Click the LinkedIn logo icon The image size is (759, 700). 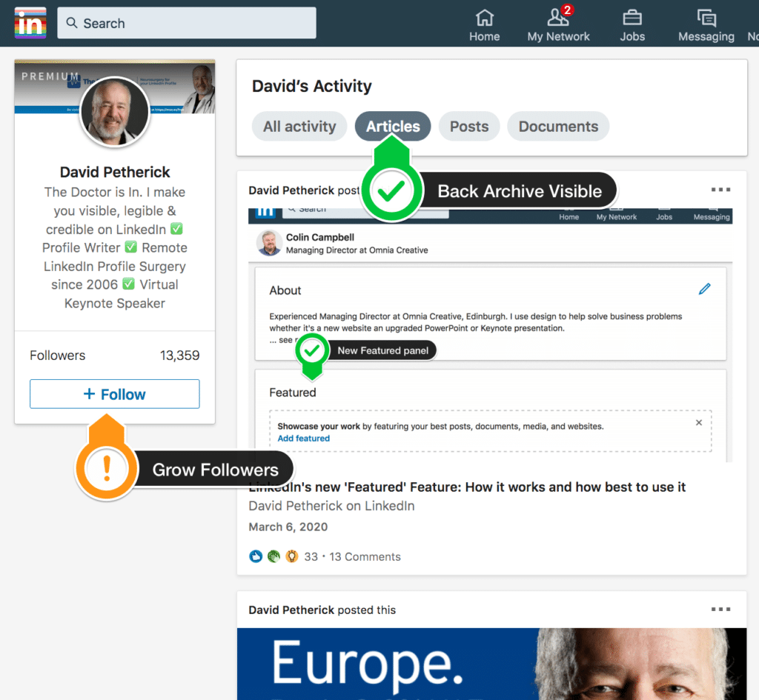pyautogui.click(x=30, y=22)
